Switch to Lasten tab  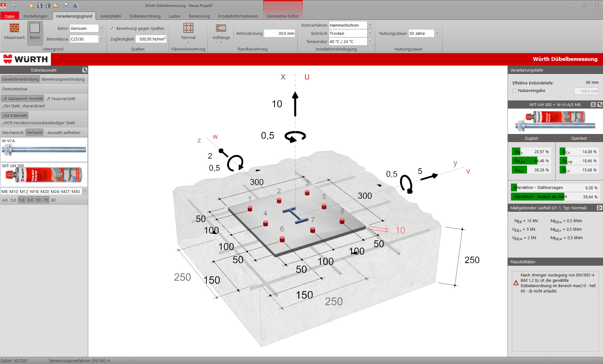tap(175, 16)
